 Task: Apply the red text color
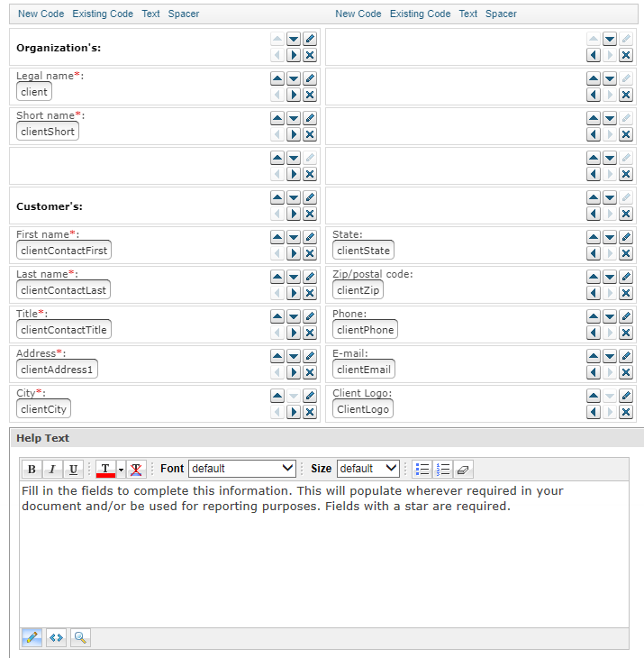tap(105, 469)
